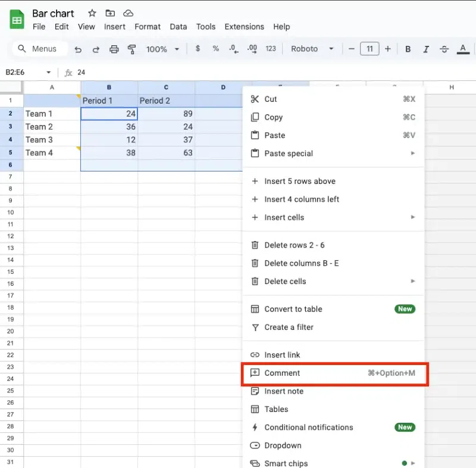Open the zoom level dropdown
Viewport: 476px width, 468px height.
pyautogui.click(x=161, y=49)
